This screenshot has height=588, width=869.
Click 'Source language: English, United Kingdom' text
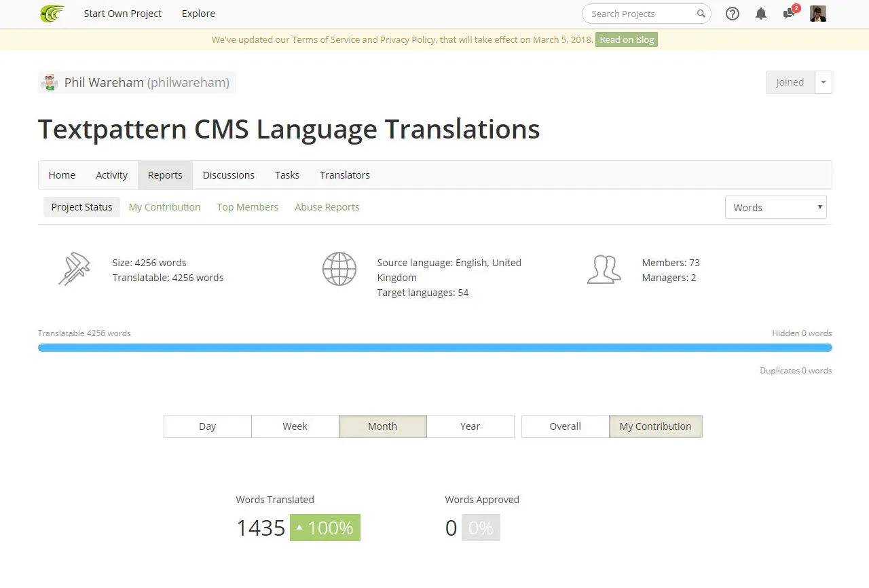coord(449,270)
